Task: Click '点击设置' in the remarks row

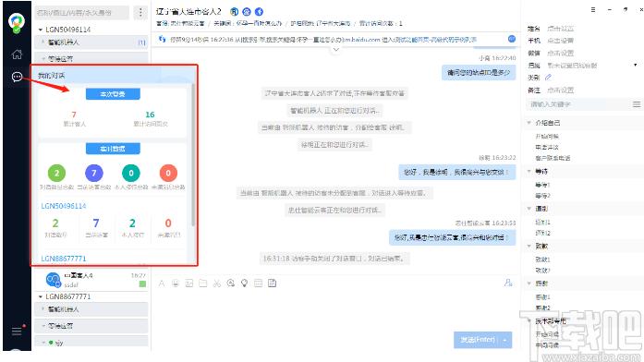Action: (x=560, y=90)
